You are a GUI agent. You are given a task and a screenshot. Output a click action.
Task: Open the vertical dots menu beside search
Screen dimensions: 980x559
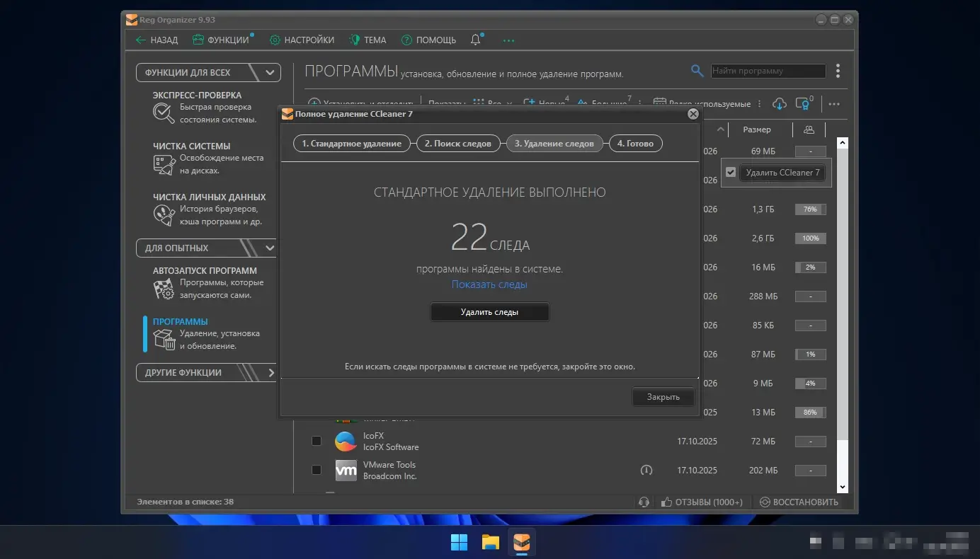[x=838, y=71]
